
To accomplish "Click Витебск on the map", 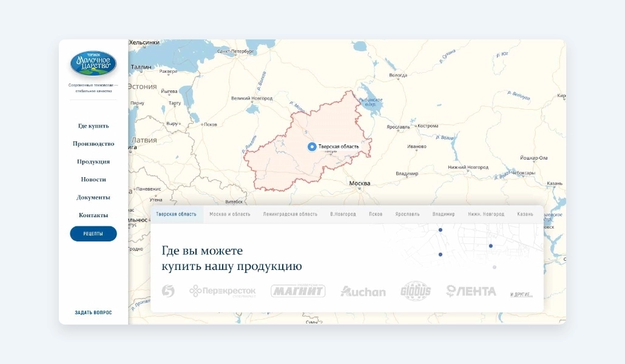I will point(234,202).
